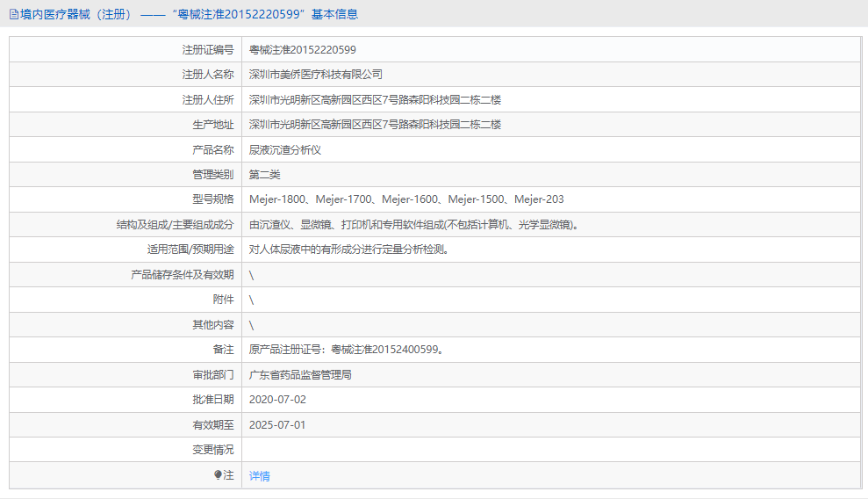
Task: Select registration number 粤械注准20152220599 in table
Action: pos(302,50)
